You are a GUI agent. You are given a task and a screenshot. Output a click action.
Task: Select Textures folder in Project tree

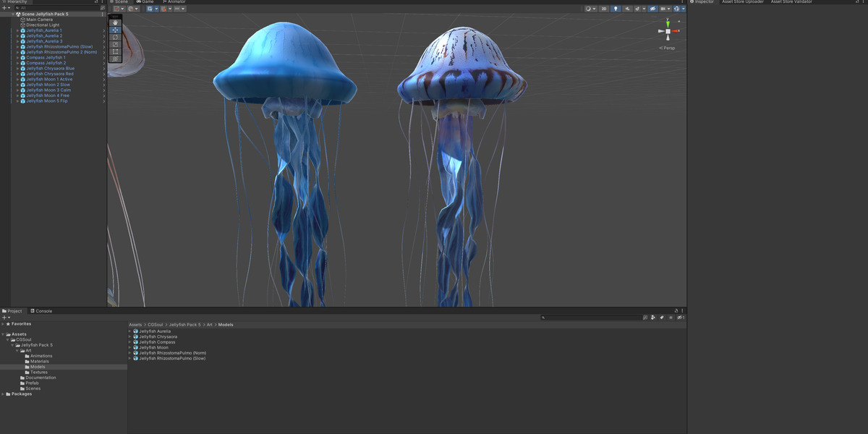[39, 373]
